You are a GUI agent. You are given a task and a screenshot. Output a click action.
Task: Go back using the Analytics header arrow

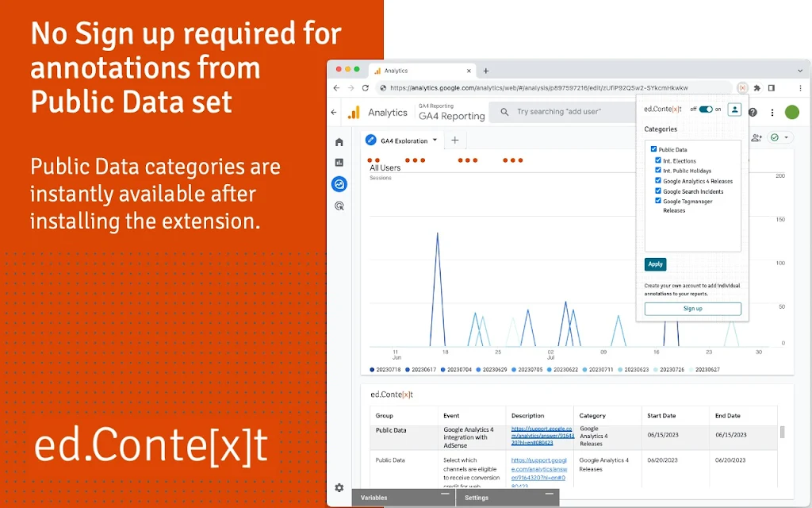click(x=334, y=112)
